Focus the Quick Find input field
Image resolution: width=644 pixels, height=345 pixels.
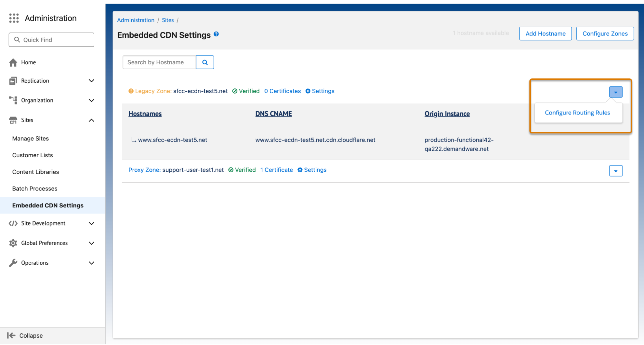tap(51, 40)
